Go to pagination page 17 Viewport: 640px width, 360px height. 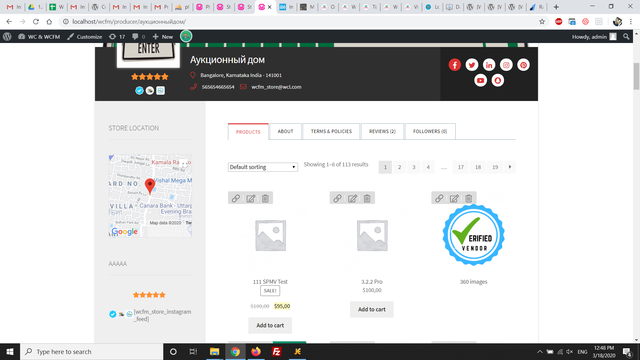tap(461, 167)
